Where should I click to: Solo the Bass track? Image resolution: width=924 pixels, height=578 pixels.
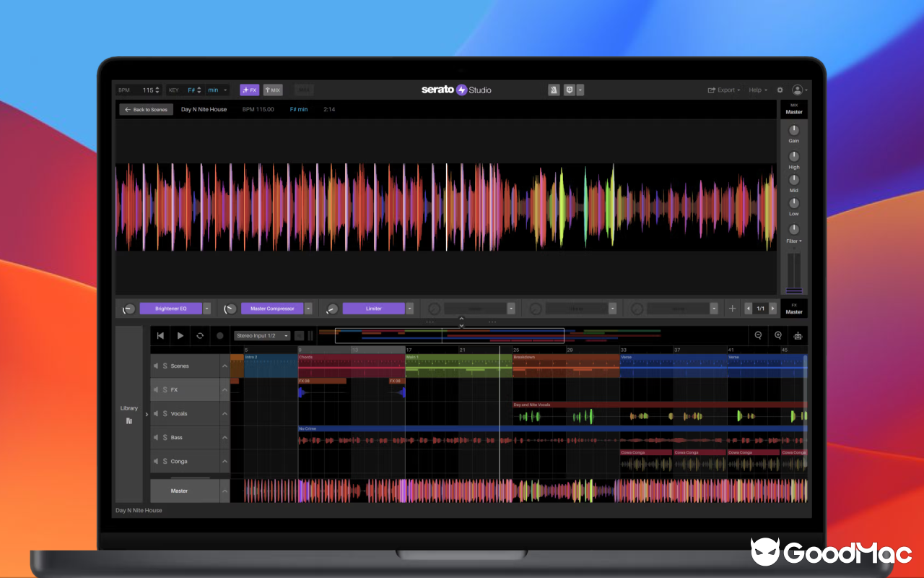[167, 437]
